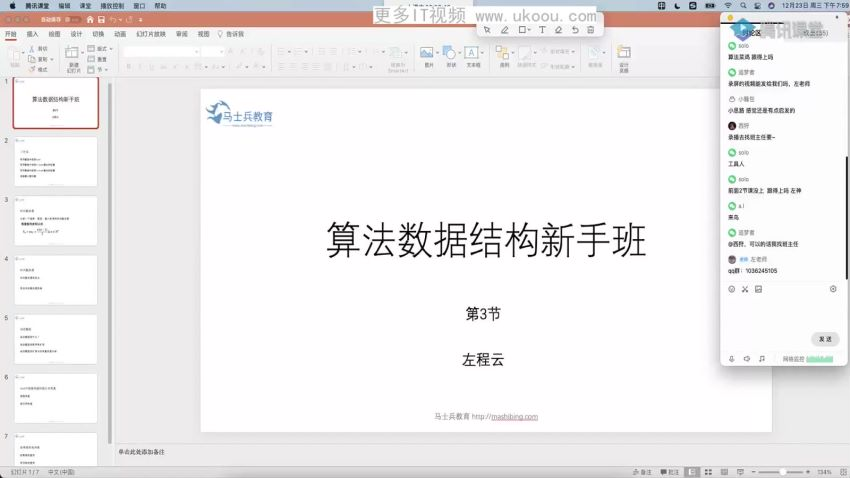
Task: Open the shape dropdown next to annotation rectangle
Action: (529, 30)
